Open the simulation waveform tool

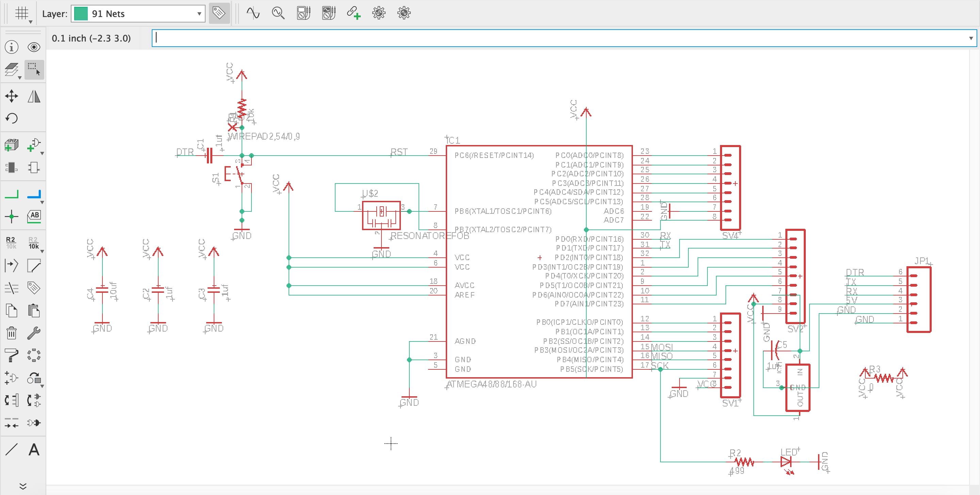253,13
